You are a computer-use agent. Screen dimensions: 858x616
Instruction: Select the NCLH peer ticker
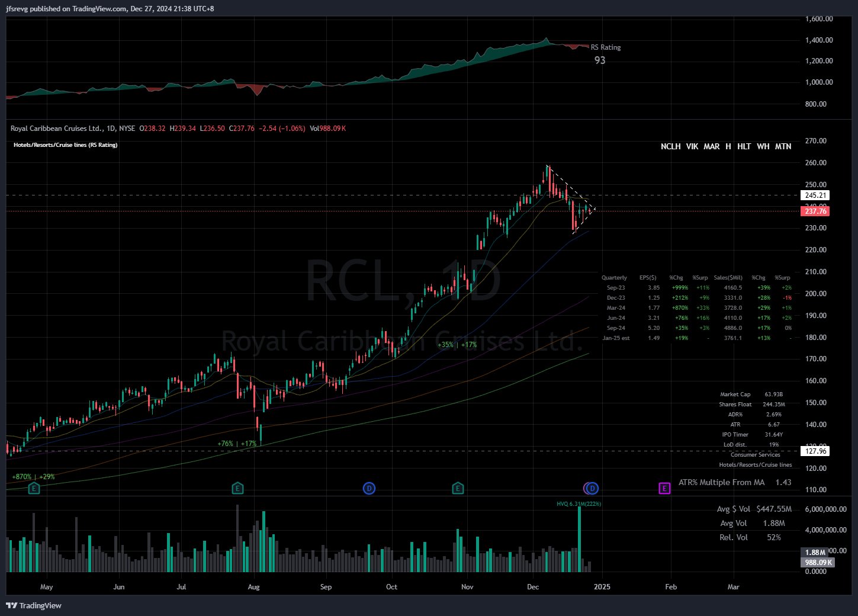click(670, 146)
